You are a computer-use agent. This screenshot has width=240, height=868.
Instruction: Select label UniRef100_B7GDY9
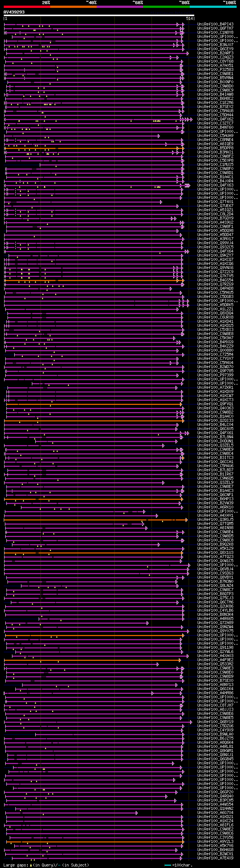coord(215,218)
